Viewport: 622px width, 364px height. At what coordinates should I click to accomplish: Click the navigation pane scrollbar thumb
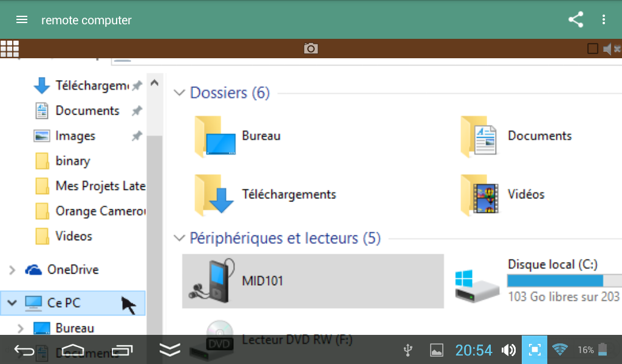(x=155, y=235)
